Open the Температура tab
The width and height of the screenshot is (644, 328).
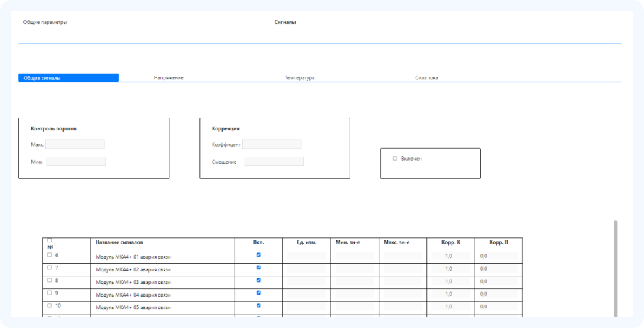pyautogui.click(x=299, y=77)
